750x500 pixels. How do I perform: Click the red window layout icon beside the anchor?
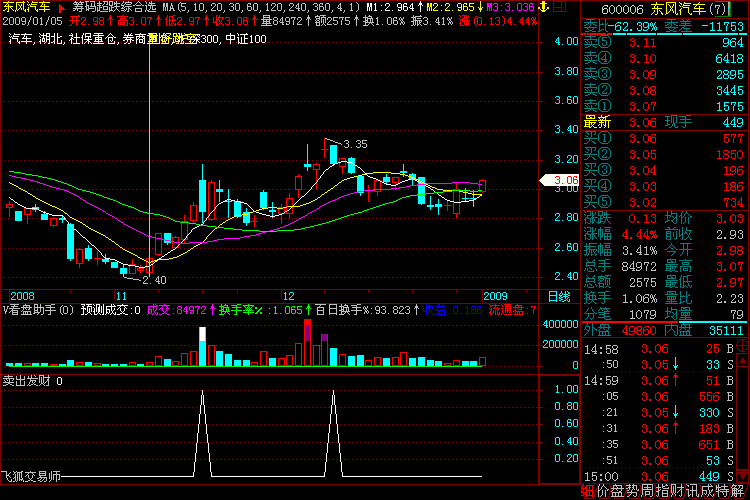(560, 7)
